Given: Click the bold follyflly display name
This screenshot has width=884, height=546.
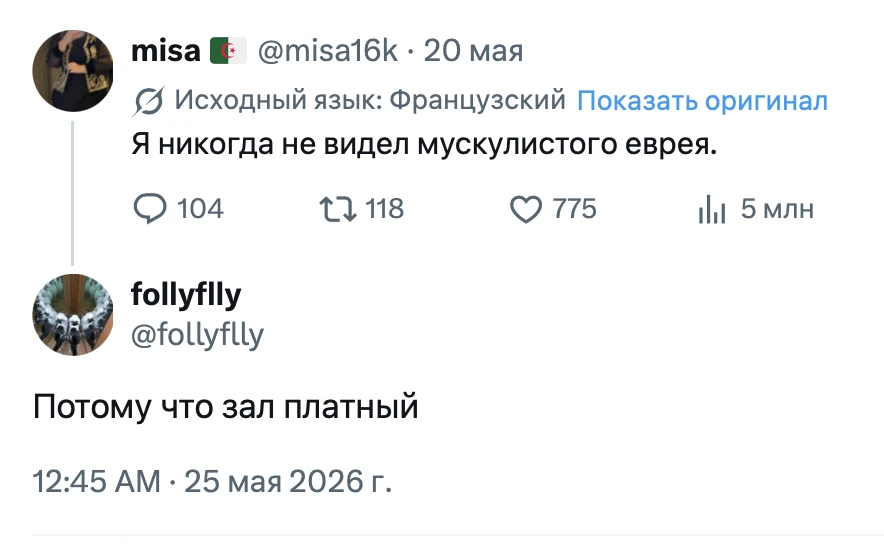Looking at the screenshot, I should pos(186,295).
